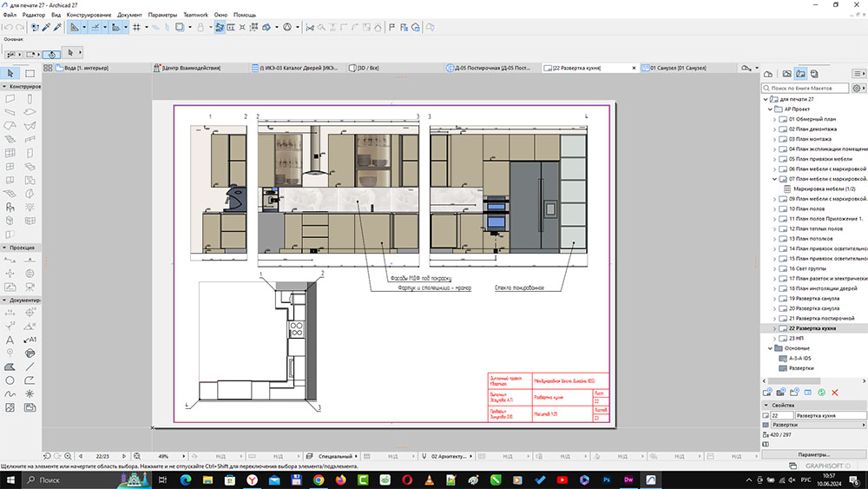Open the Конструирование menu
The height and width of the screenshot is (489, 868).
(x=89, y=15)
